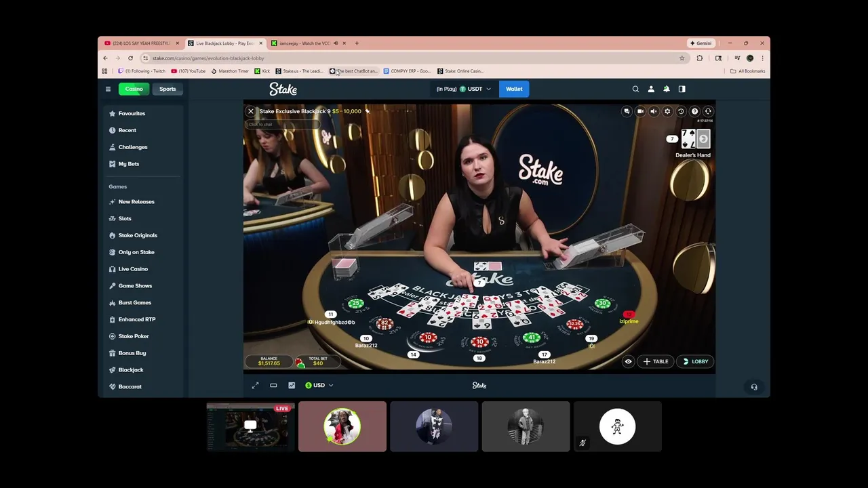Open a new browser tab
The height and width of the screenshot is (488, 868).
tap(357, 43)
